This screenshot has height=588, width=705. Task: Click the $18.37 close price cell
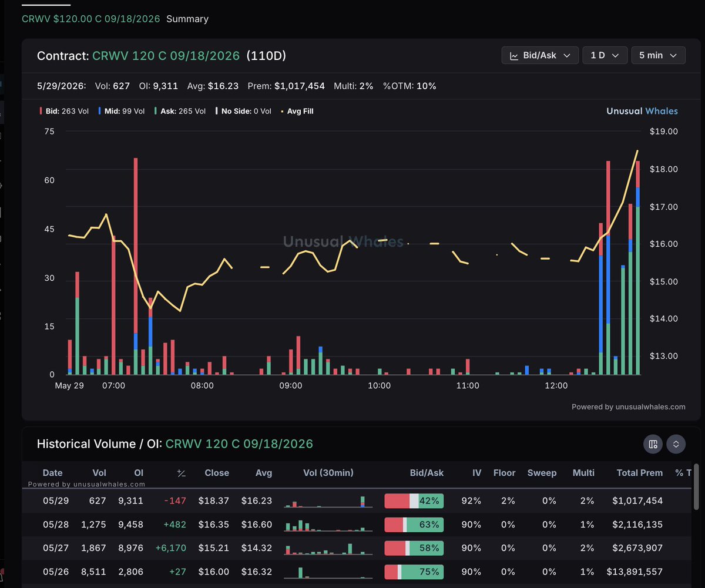(x=214, y=500)
